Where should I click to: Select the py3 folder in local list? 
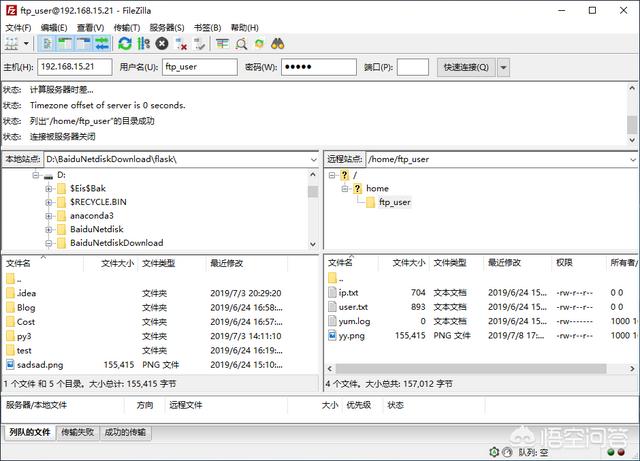(24, 336)
